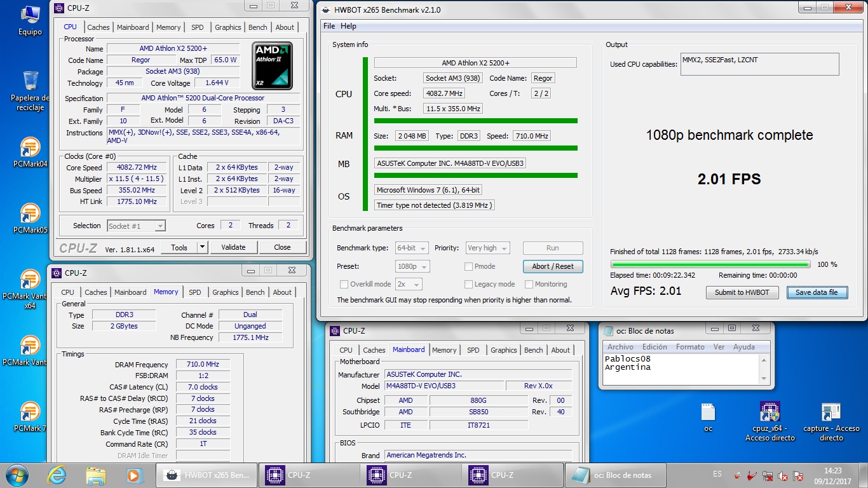Enable the Legacy mode checkbox
The width and height of the screenshot is (868, 488).
[x=468, y=284]
